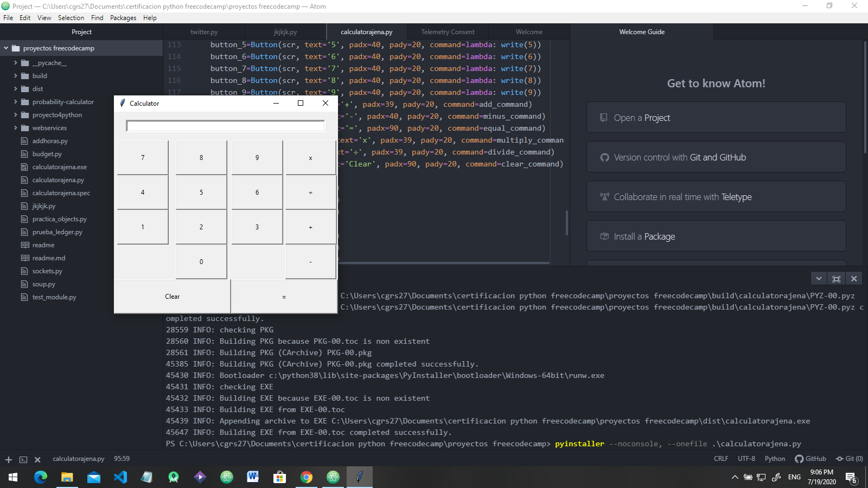Click the plus icon to add a terminal

pos(9,460)
